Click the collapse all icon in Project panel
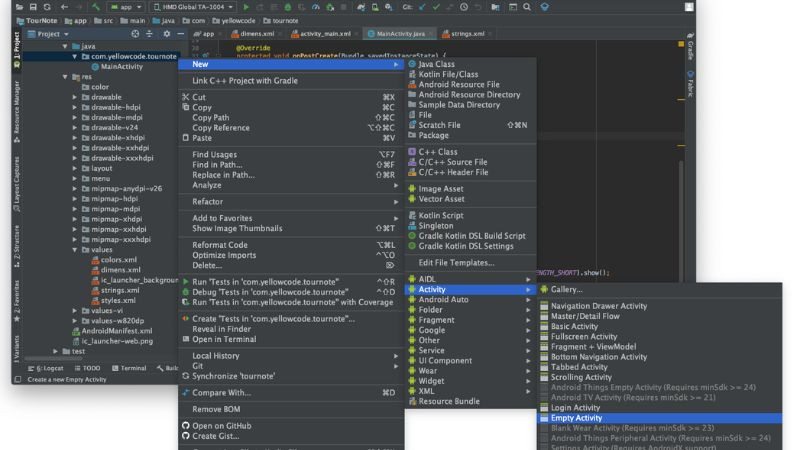Image resolution: width=800 pixels, height=450 pixels. pos(149,34)
